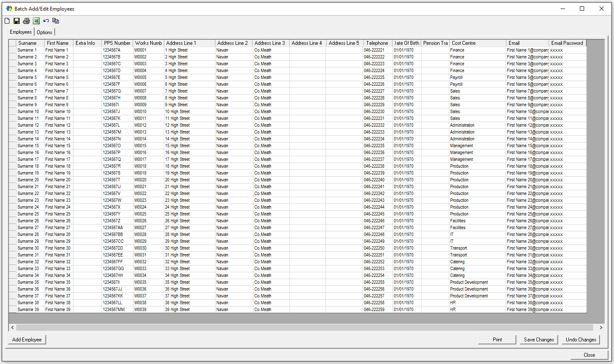Select the Employees tab
The width and height of the screenshot is (614, 364).
(x=21, y=32)
